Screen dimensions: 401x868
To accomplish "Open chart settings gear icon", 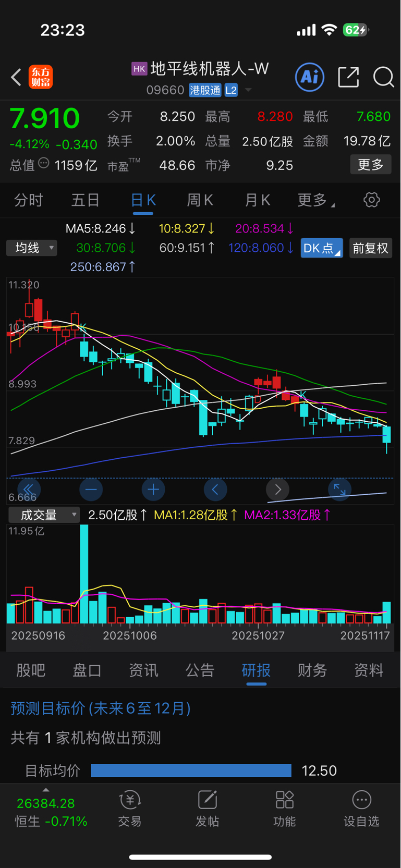I will click(x=371, y=200).
